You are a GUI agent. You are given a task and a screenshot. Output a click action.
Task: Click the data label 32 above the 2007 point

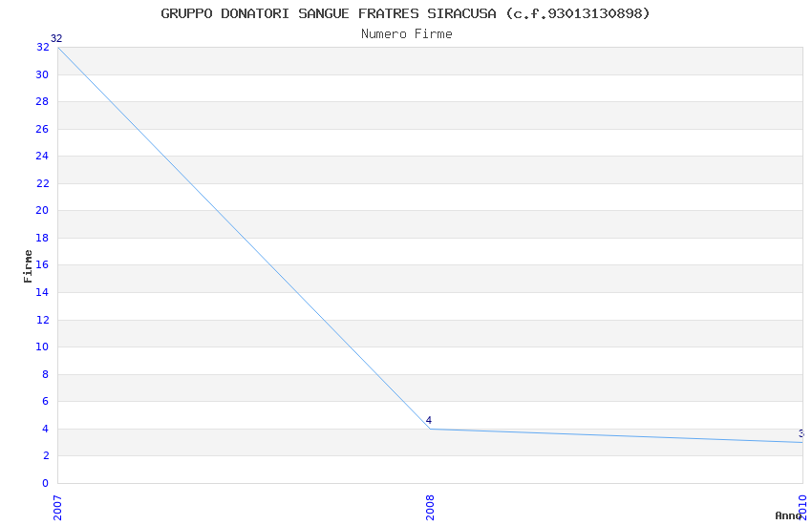pyautogui.click(x=56, y=38)
